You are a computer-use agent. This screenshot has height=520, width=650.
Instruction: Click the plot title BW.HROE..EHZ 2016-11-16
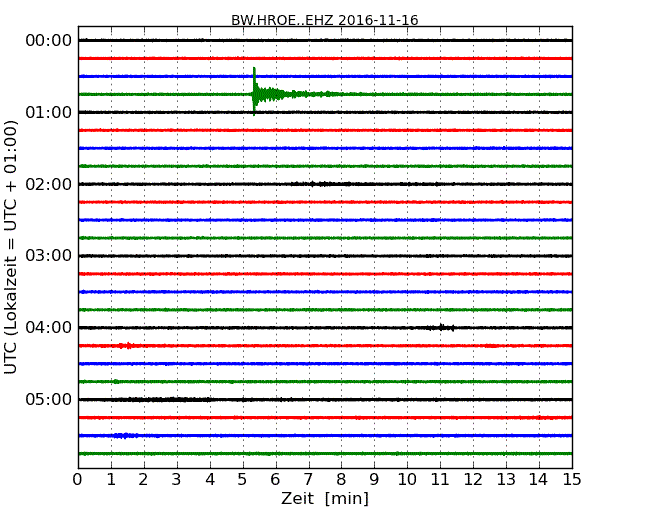coord(325,20)
